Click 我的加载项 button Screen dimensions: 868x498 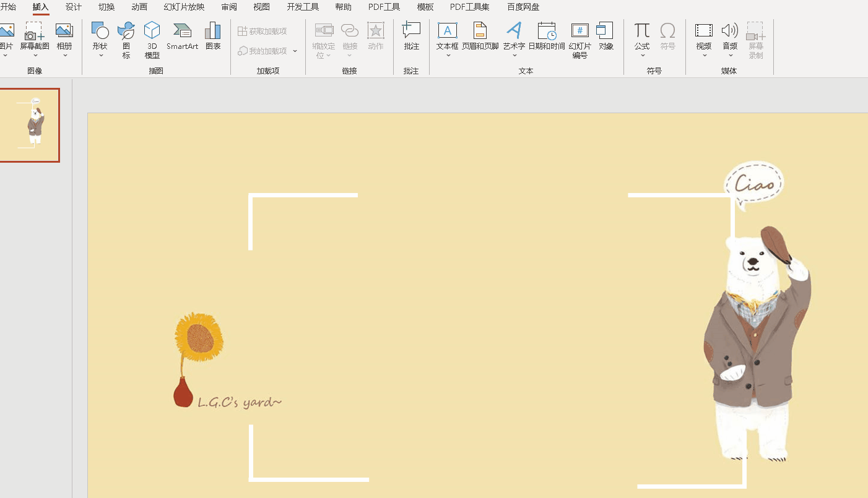click(x=263, y=51)
